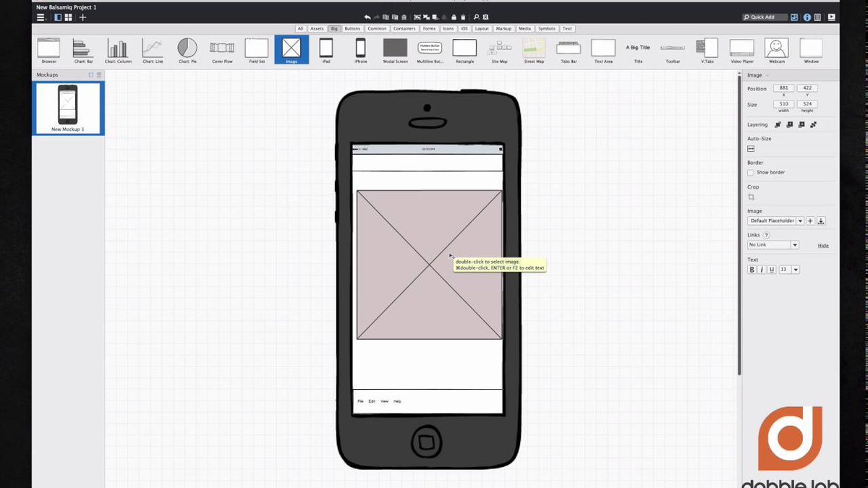Insert the Browser component from library
The width and height of the screenshot is (868, 488).
(48, 51)
